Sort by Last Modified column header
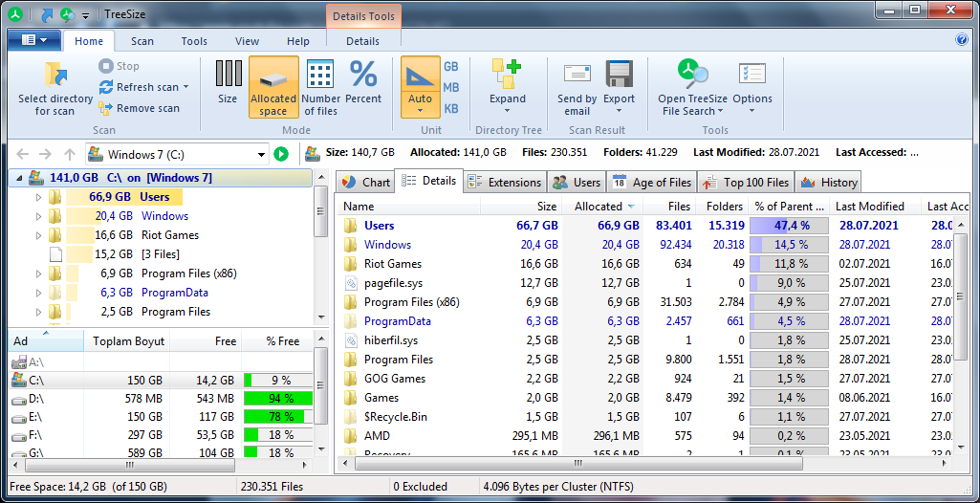This screenshot has height=503, width=980. pos(875,207)
